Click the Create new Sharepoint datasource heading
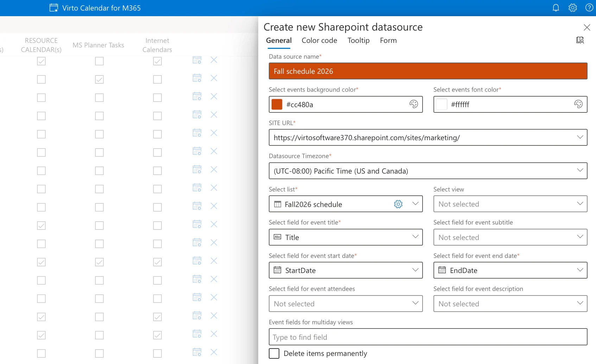This screenshot has width=596, height=364. click(x=343, y=27)
